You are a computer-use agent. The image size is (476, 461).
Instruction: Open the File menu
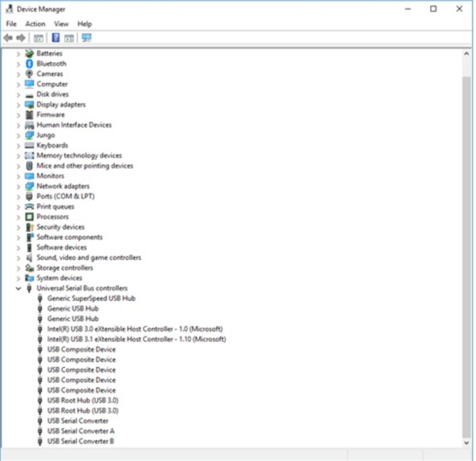click(10, 24)
